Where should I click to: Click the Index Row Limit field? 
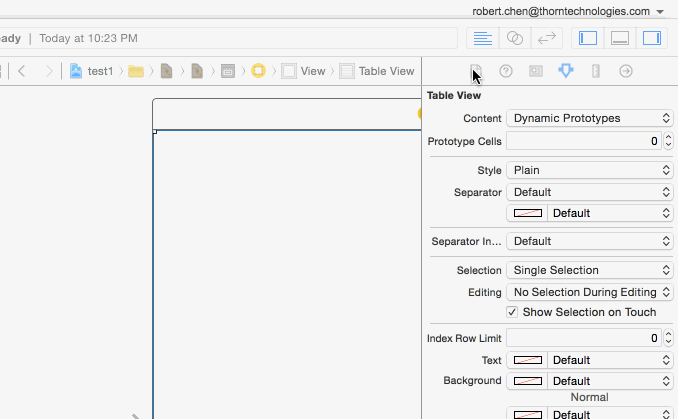pos(583,338)
